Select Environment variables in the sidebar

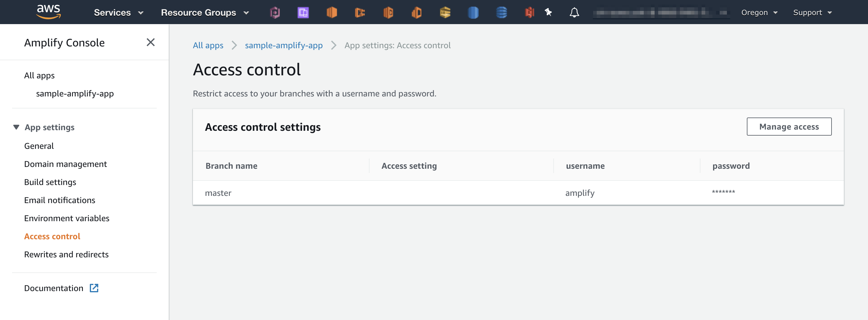(66, 218)
